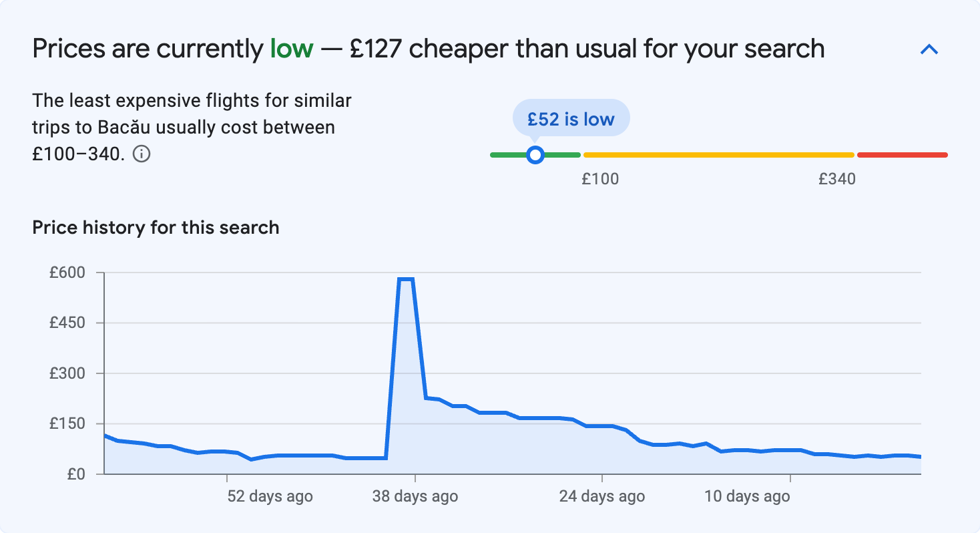Click the rightmost point of the price line
The width and height of the screenshot is (980, 533).
click(x=921, y=456)
